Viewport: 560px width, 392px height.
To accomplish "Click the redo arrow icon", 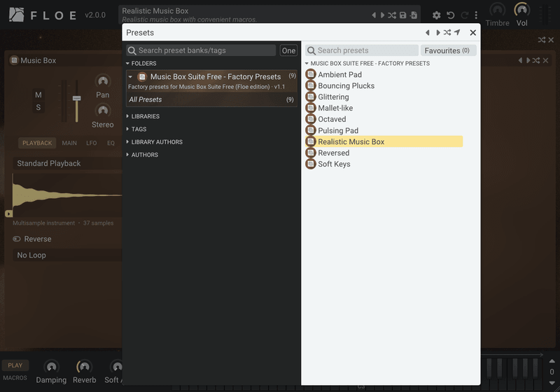I will [464, 15].
